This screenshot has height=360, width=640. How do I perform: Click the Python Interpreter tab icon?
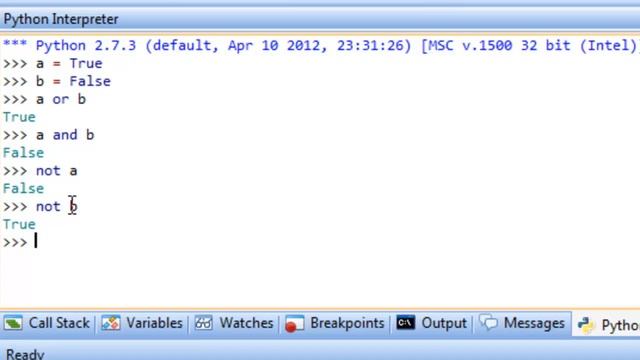click(586, 325)
